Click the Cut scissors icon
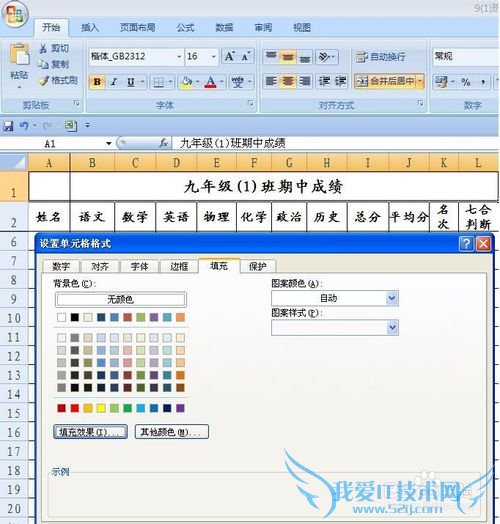500x524 pixels. (x=43, y=48)
